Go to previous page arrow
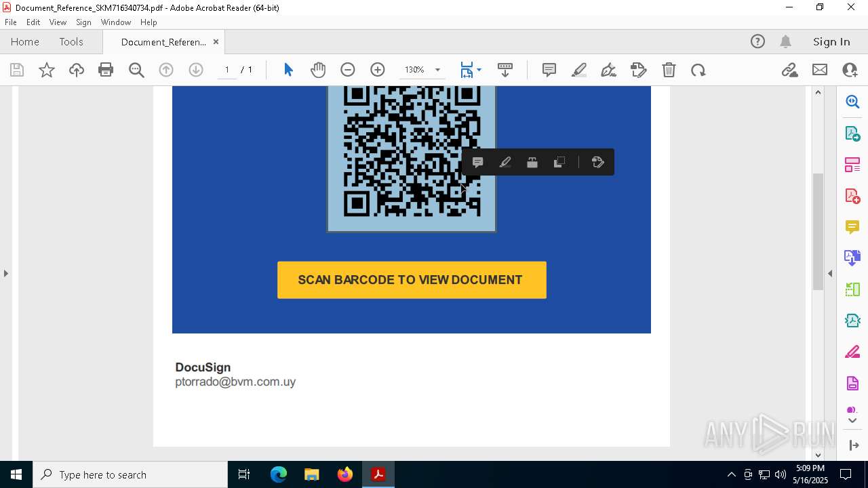Screen dimensions: 868x488 [166, 70]
